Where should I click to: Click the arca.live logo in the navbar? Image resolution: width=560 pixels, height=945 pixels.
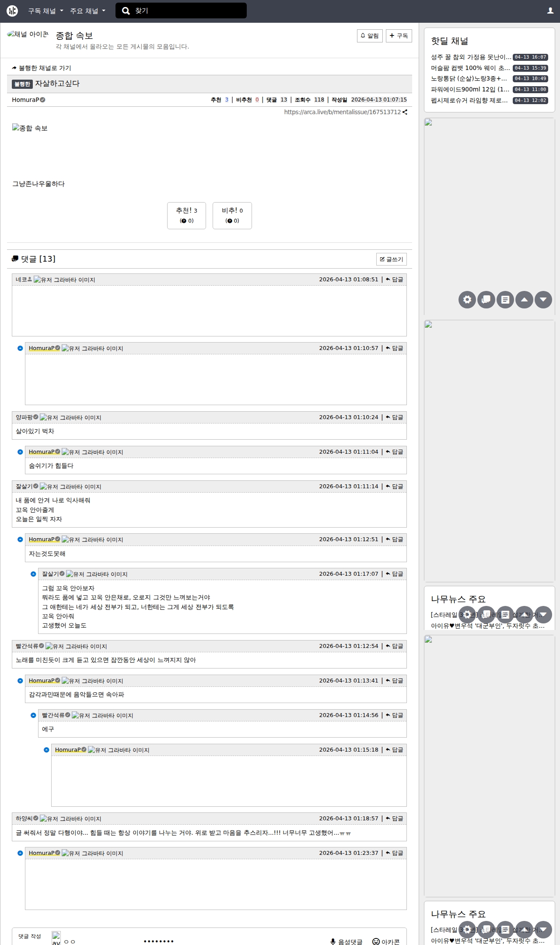[x=12, y=11]
